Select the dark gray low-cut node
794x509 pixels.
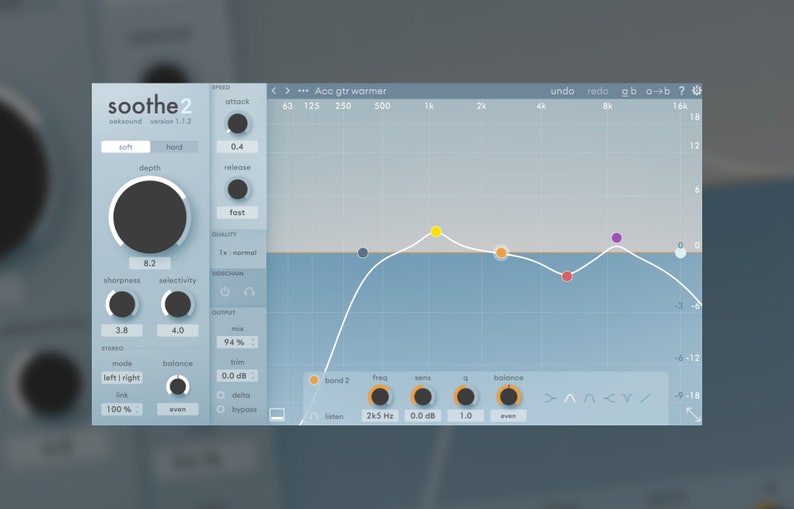363,252
